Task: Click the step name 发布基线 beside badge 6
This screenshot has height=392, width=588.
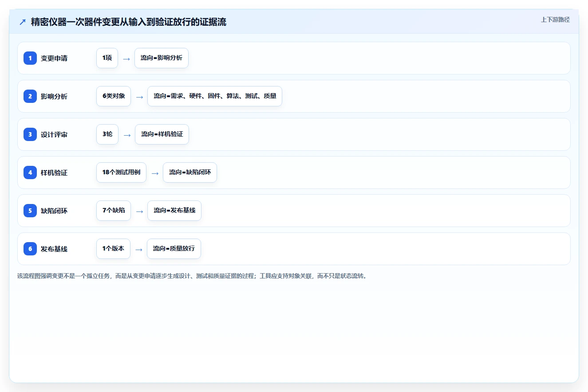Action: [x=54, y=249]
